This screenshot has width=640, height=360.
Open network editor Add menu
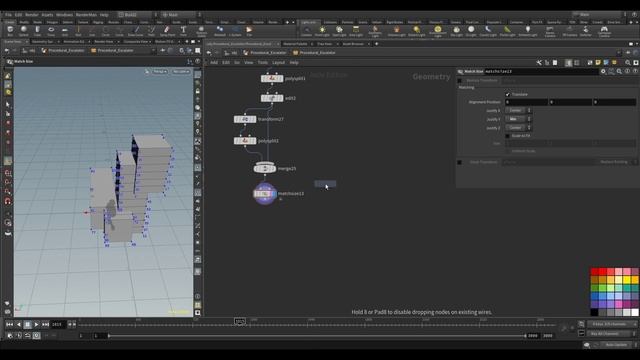point(213,62)
